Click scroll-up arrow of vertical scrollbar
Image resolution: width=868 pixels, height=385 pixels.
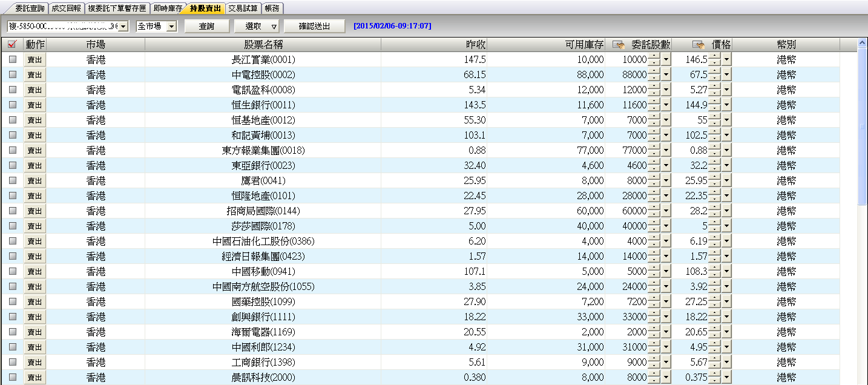pyautogui.click(x=863, y=43)
